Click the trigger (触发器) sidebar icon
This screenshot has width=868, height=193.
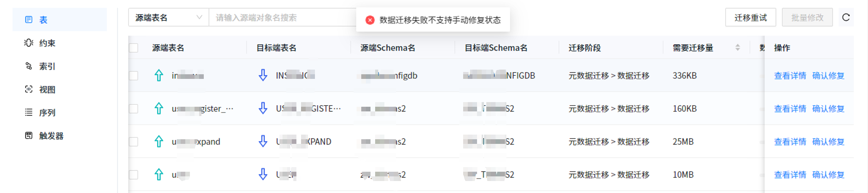(29, 136)
